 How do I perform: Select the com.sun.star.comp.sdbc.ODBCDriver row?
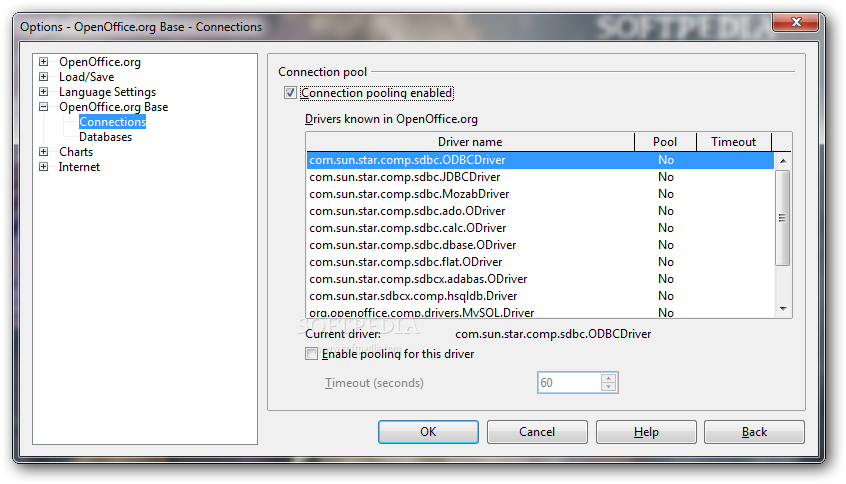coord(540,160)
